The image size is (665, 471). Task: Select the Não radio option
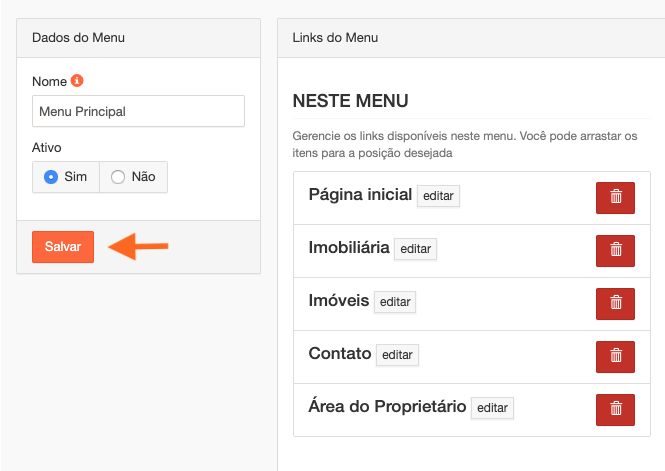[118, 177]
